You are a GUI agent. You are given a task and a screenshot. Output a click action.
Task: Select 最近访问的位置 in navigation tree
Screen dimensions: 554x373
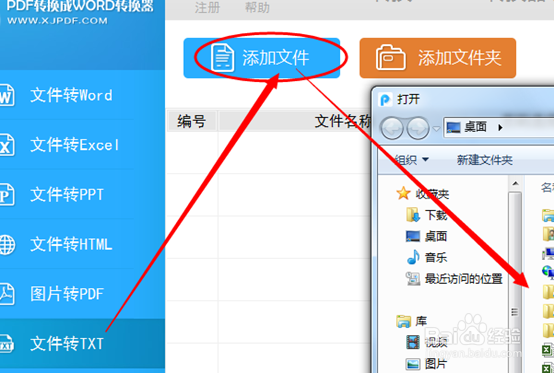point(464,279)
